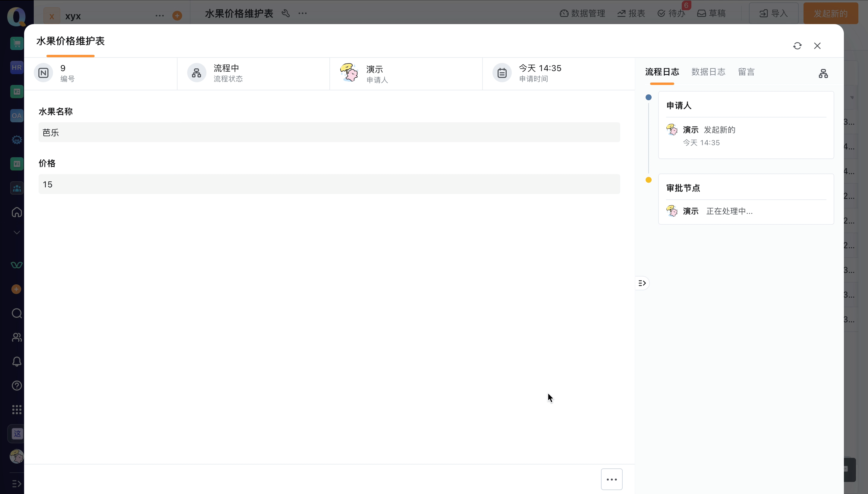Click the xyx workspace icon
The height and width of the screenshot is (494, 868).
tap(52, 16)
